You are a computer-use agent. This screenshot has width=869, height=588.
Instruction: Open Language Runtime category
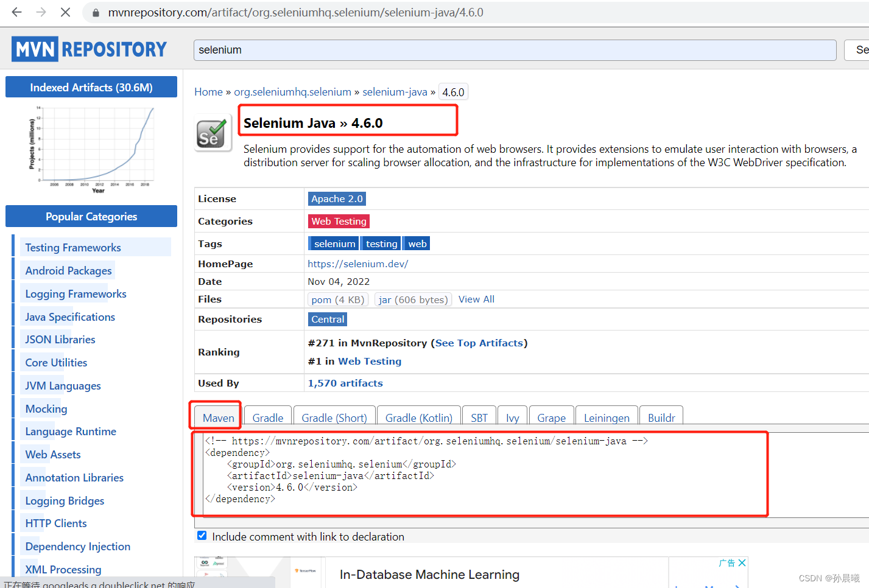71,431
